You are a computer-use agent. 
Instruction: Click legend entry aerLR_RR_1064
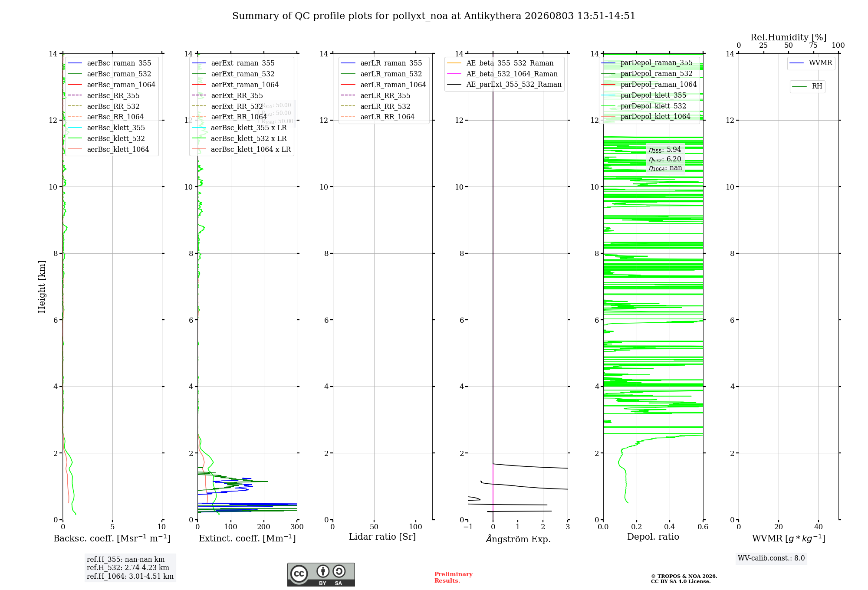point(378,117)
